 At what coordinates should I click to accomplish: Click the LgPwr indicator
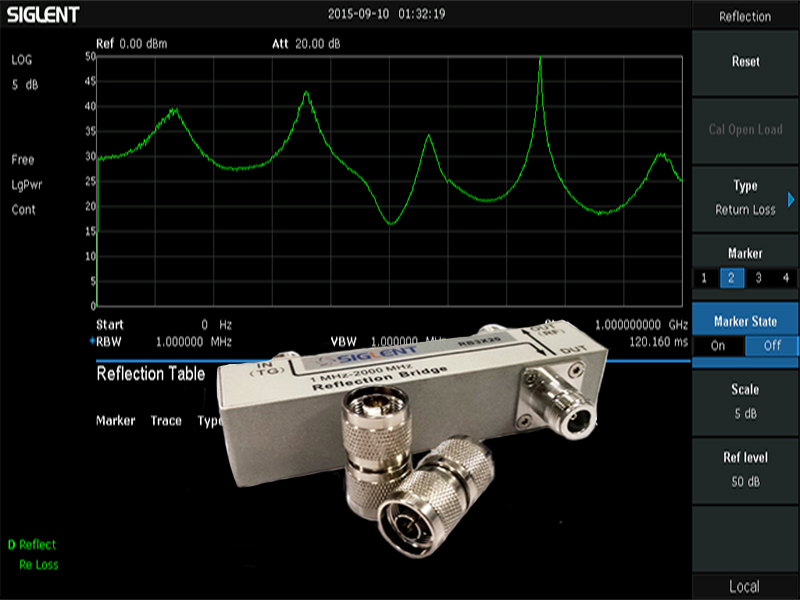point(27,185)
